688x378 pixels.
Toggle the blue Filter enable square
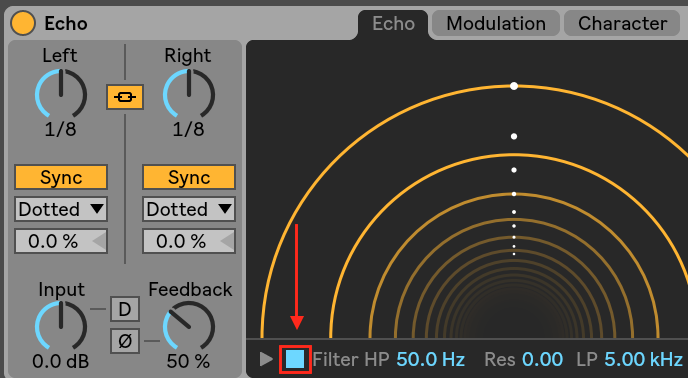point(295,359)
